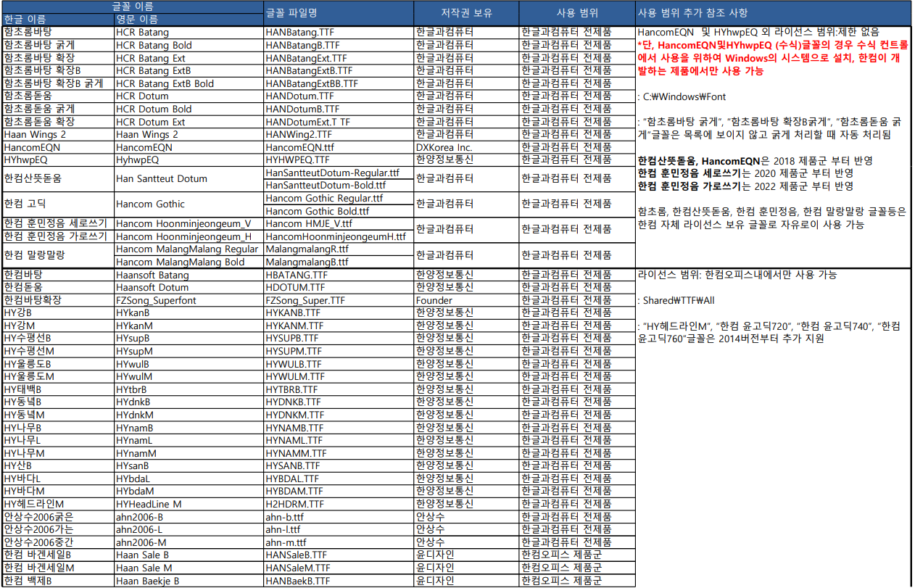This screenshot has width=915, height=588.
Task: Click the 'HCR Dotum' cell
Action: (x=189, y=96)
